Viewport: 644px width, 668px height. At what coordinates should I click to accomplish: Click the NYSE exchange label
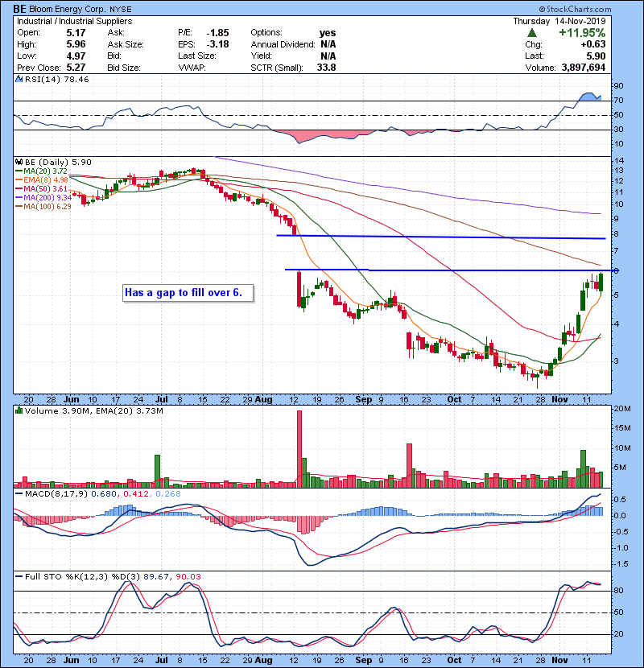point(121,10)
